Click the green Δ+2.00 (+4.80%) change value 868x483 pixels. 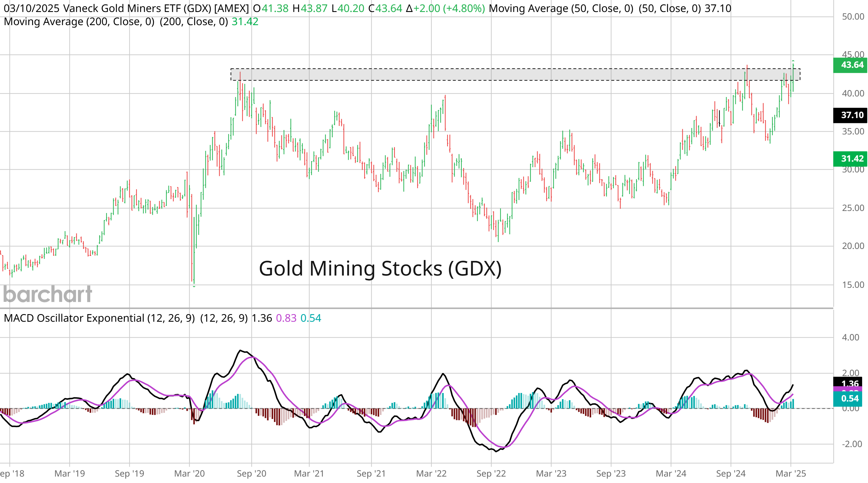[445, 8]
